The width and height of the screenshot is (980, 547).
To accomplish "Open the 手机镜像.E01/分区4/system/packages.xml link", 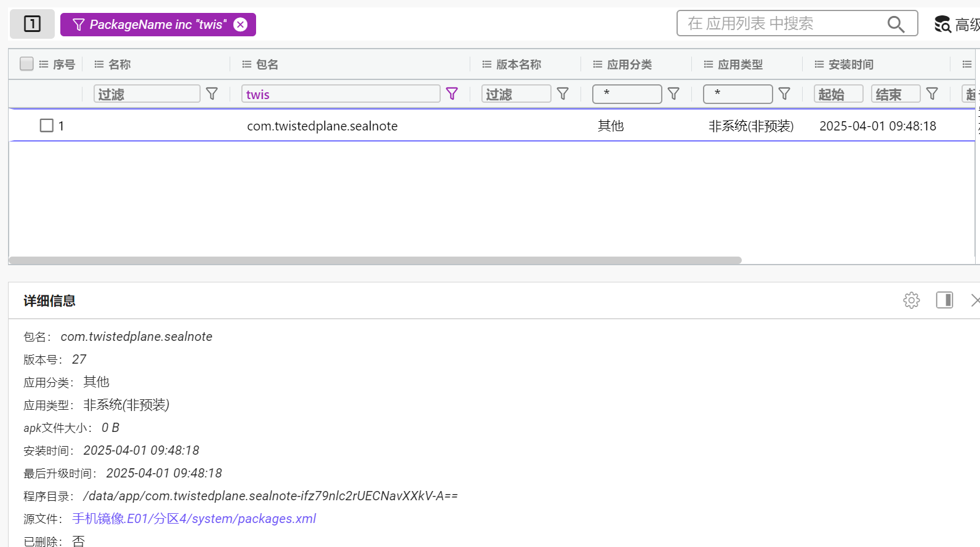I will 194,519.
